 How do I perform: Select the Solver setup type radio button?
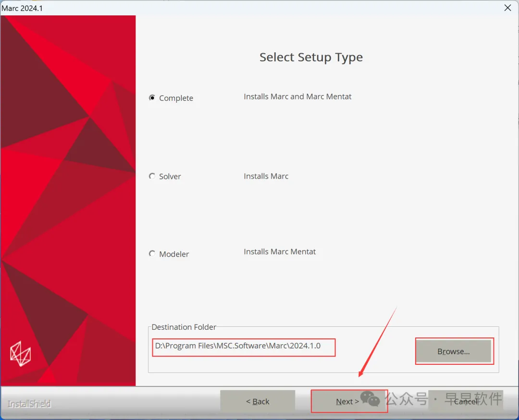pos(152,176)
